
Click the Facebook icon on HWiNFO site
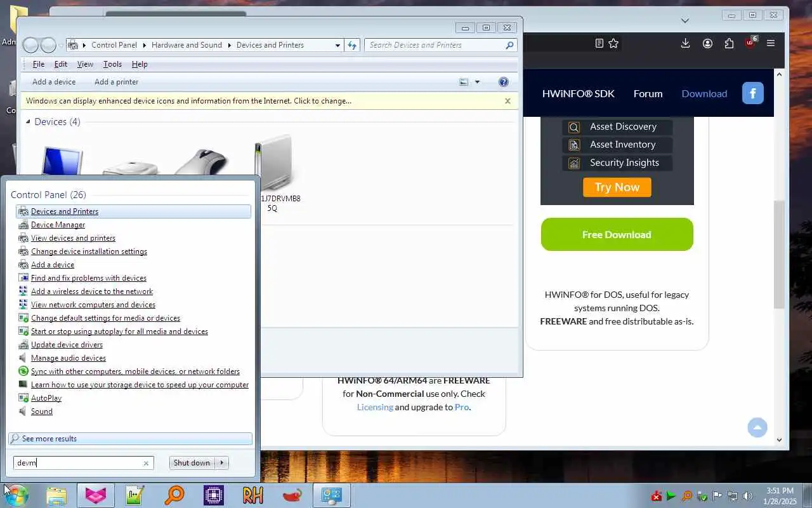pyautogui.click(x=753, y=93)
